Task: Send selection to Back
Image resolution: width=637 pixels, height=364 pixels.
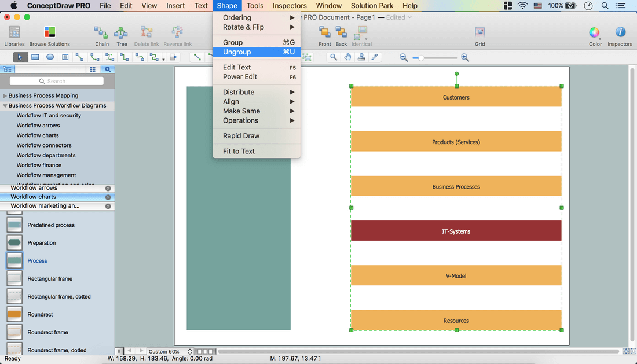Action: pos(341,36)
